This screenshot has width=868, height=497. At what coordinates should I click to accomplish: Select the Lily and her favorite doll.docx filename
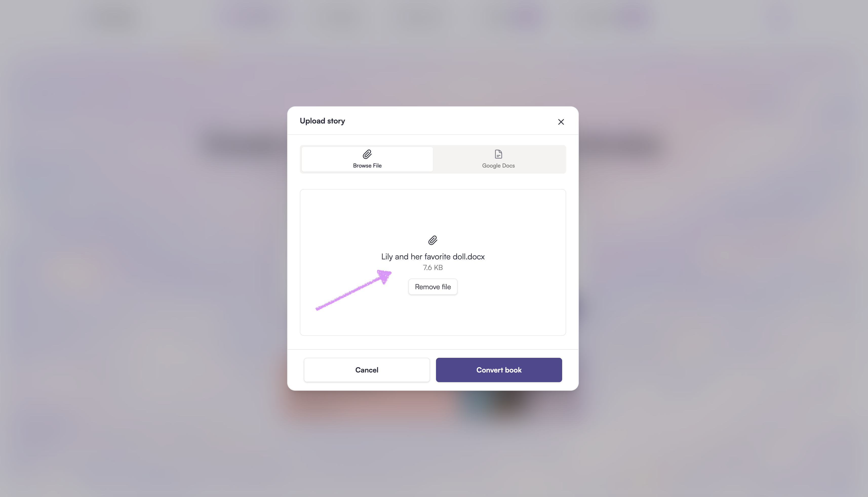click(x=433, y=257)
